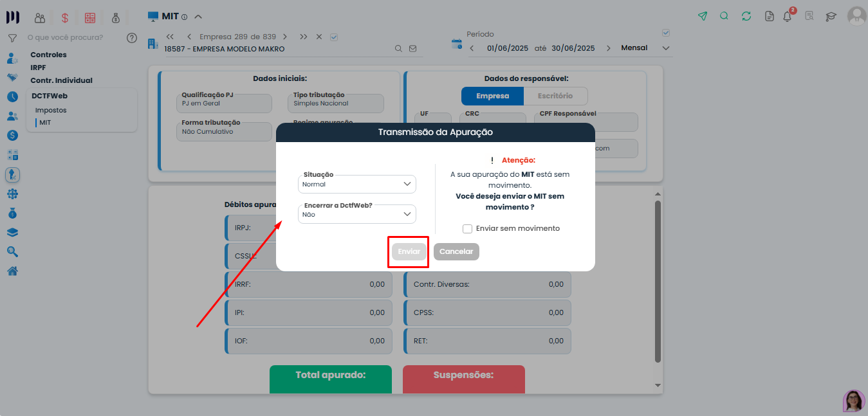
Task: Click the blue dollar circle sidebar icon
Action: click(x=12, y=136)
